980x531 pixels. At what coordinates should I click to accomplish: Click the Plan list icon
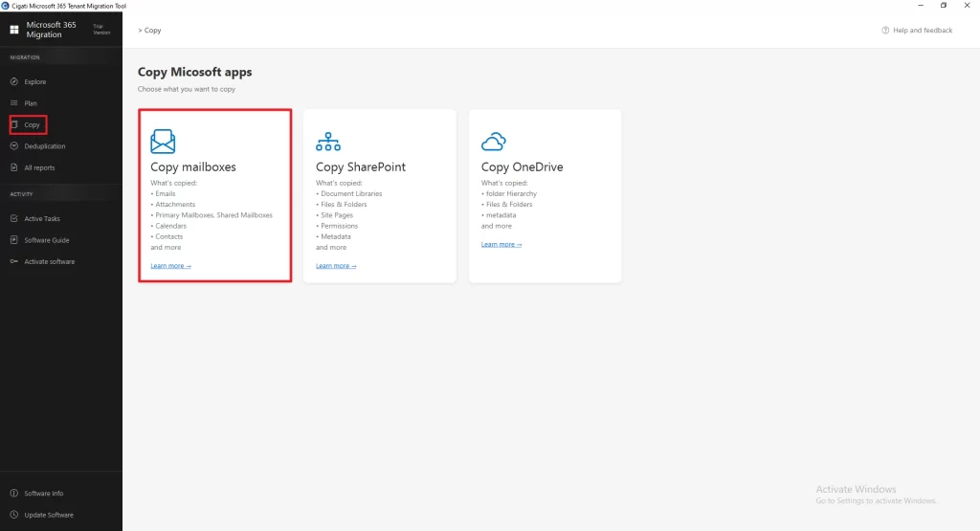pos(13,103)
